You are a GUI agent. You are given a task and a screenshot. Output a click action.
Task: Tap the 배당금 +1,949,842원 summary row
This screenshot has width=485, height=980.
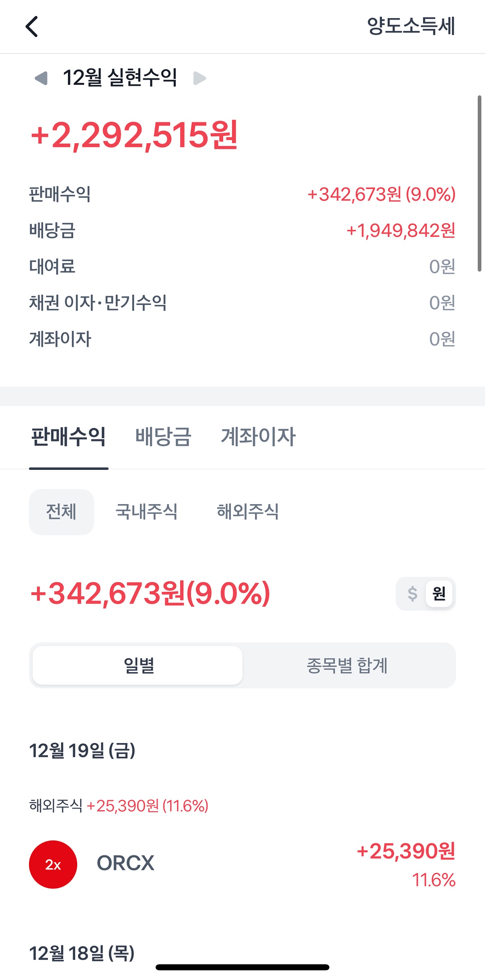coord(242,230)
